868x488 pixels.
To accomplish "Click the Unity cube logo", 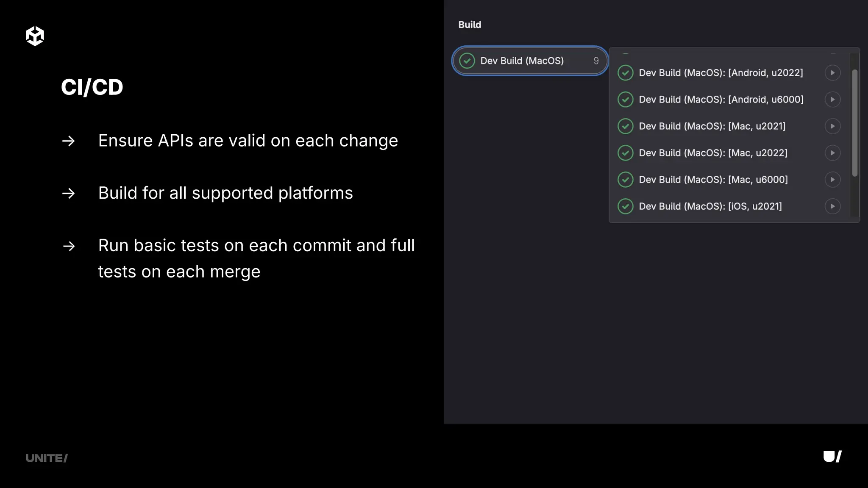I will (35, 36).
